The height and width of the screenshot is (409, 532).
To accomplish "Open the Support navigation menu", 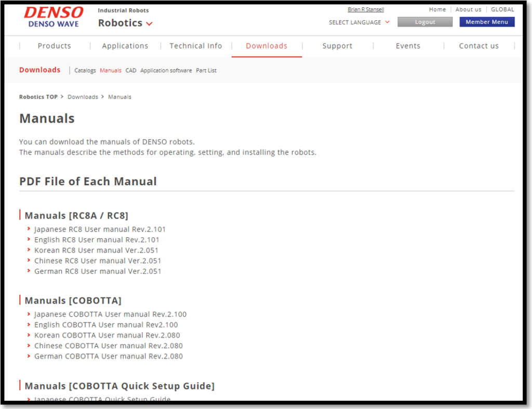I will pos(337,46).
